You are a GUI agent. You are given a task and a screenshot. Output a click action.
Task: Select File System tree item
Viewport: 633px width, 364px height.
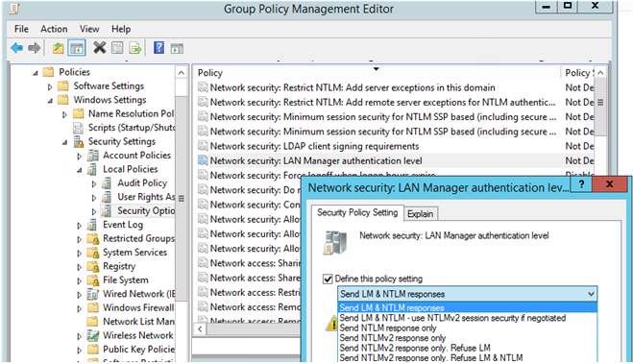tap(125, 280)
